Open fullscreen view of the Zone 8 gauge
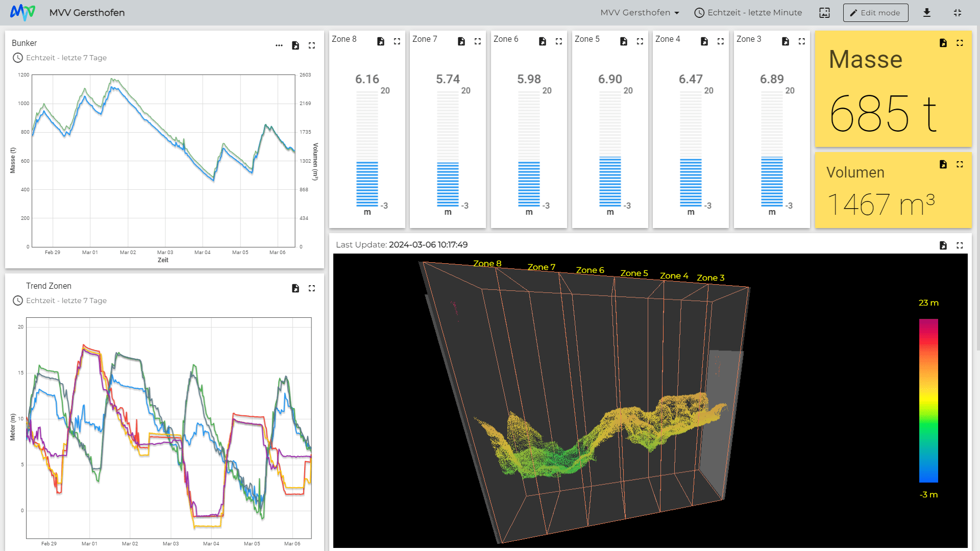The width and height of the screenshot is (980, 551). point(397,41)
